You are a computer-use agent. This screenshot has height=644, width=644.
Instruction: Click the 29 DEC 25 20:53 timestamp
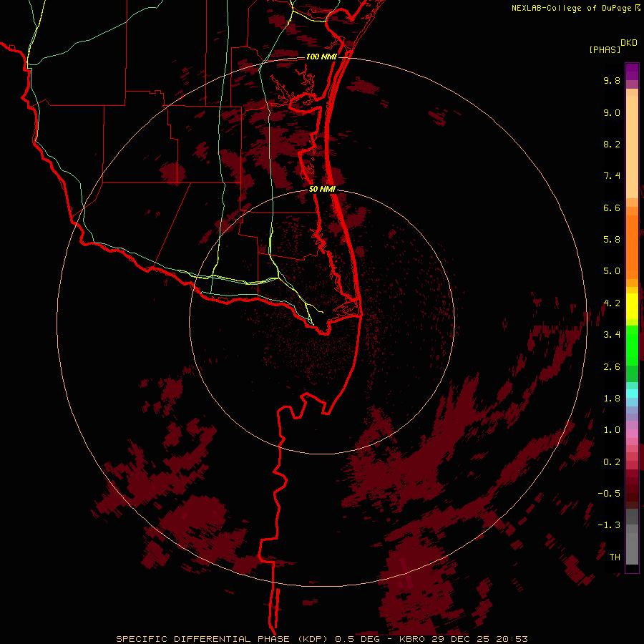click(x=479, y=639)
